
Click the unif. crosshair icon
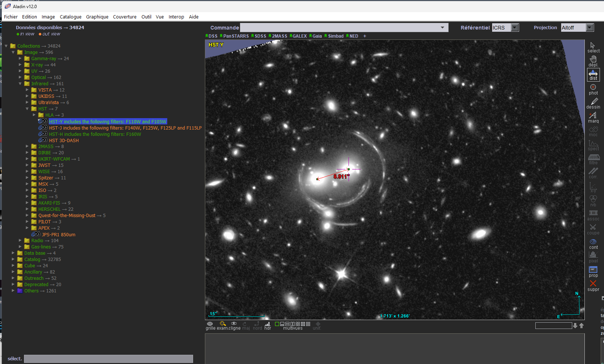click(317, 326)
